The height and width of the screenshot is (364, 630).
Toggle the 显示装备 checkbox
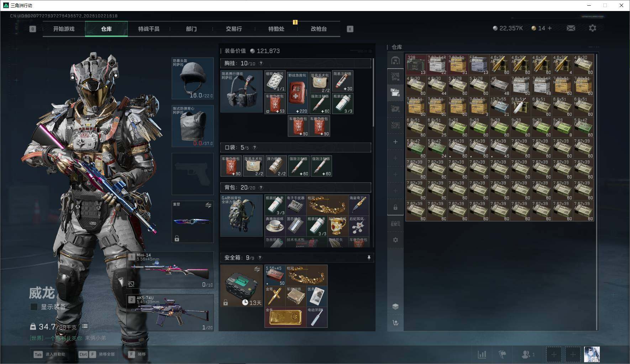pos(34,307)
